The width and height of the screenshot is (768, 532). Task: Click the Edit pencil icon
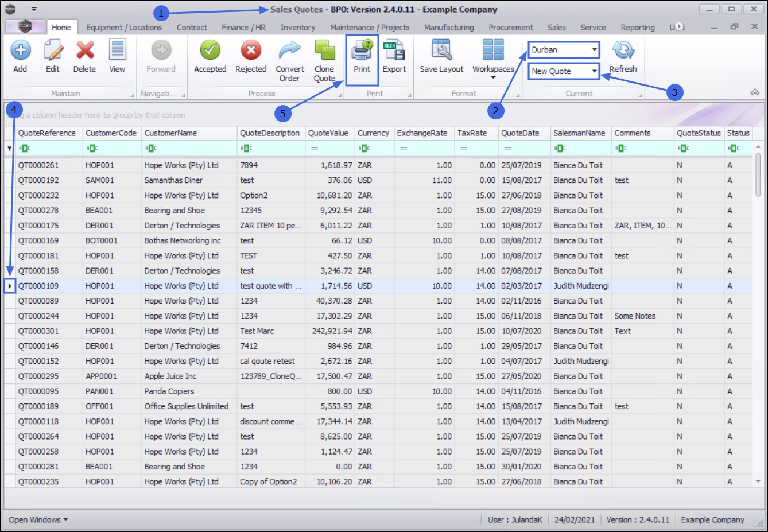[53, 51]
